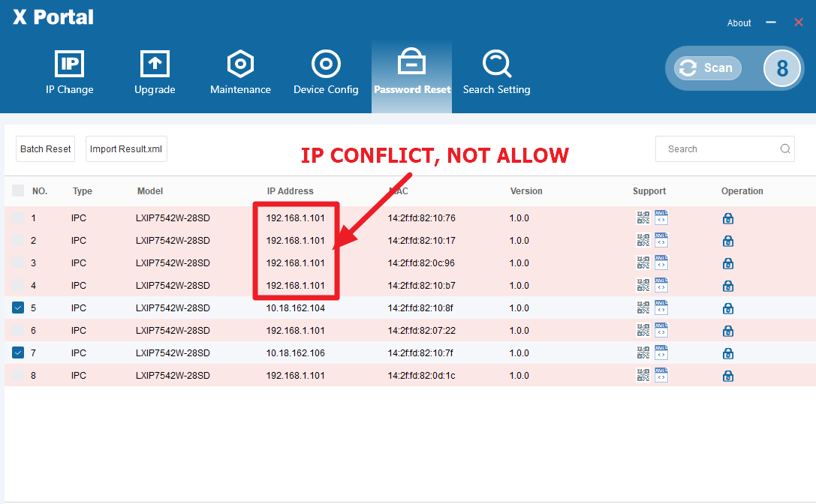Uncheck the checkbox for device 5
Image resolution: width=816 pixels, height=504 pixels.
point(18,307)
